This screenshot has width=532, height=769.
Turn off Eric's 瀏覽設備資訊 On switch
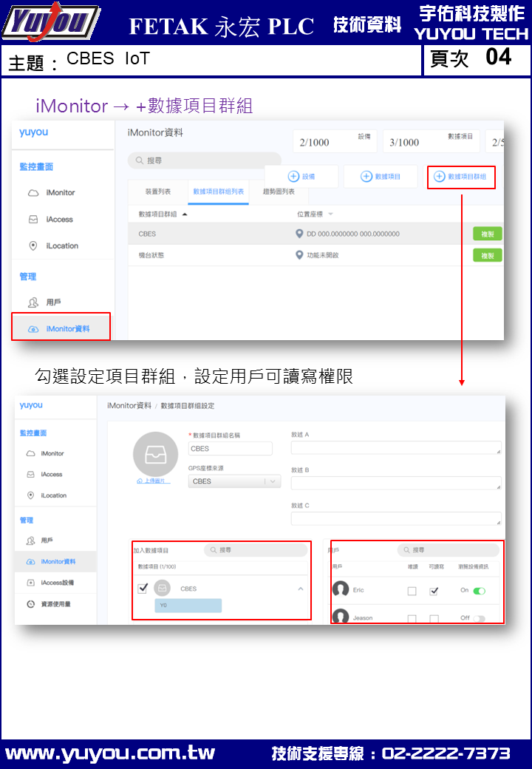click(480, 591)
